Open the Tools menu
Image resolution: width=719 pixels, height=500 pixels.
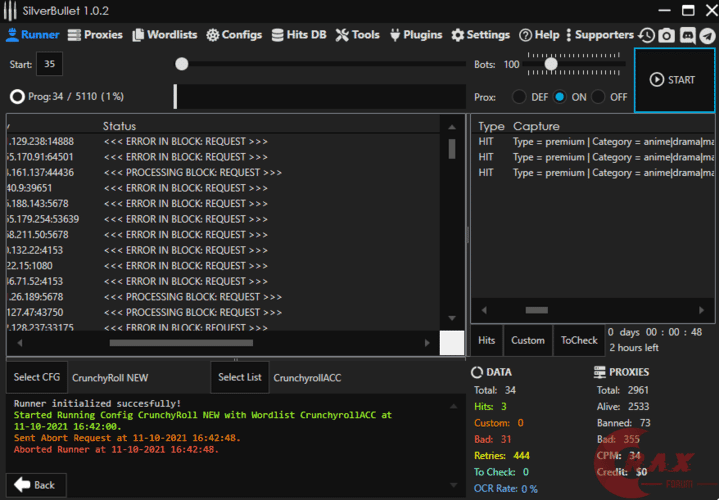tap(357, 34)
